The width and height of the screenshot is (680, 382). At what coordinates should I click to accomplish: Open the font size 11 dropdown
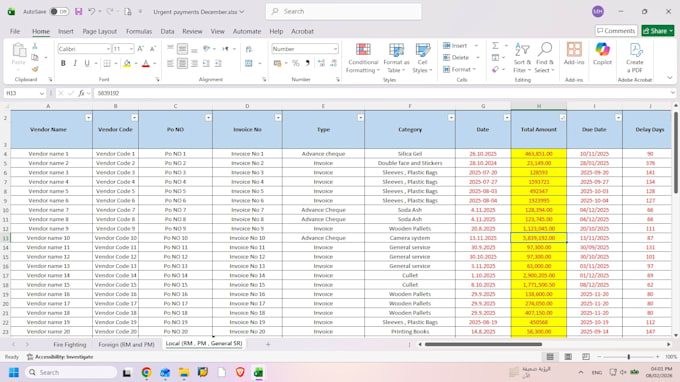click(131, 49)
